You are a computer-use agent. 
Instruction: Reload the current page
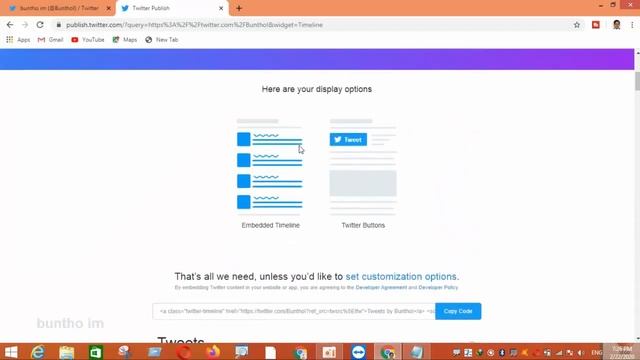pyautogui.click(x=40, y=25)
